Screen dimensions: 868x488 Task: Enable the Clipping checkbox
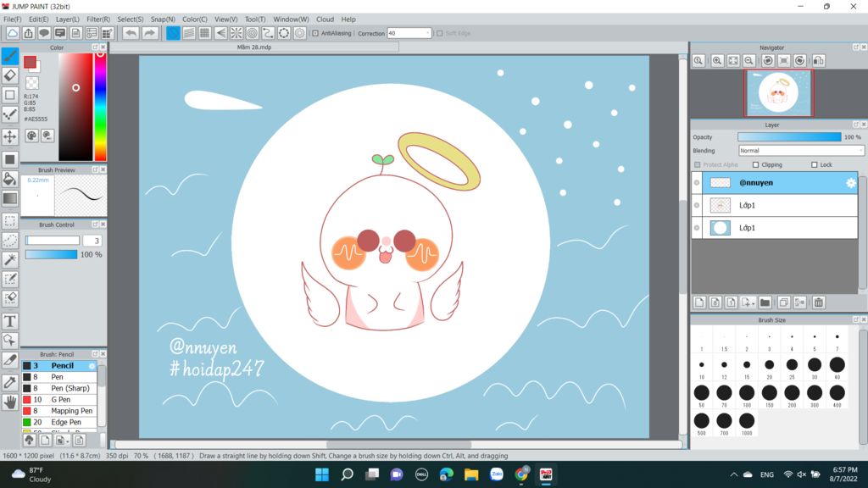click(x=755, y=165)
